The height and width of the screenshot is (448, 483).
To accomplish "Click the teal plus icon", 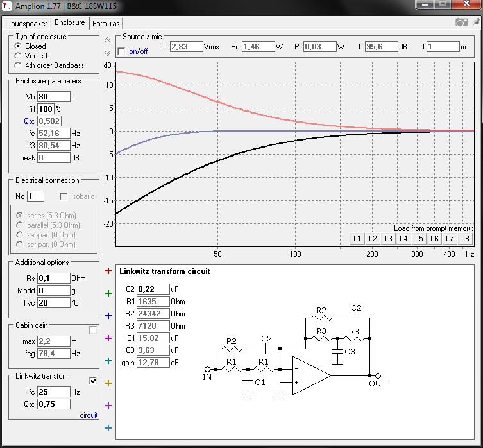I will (x=108, y=361).
